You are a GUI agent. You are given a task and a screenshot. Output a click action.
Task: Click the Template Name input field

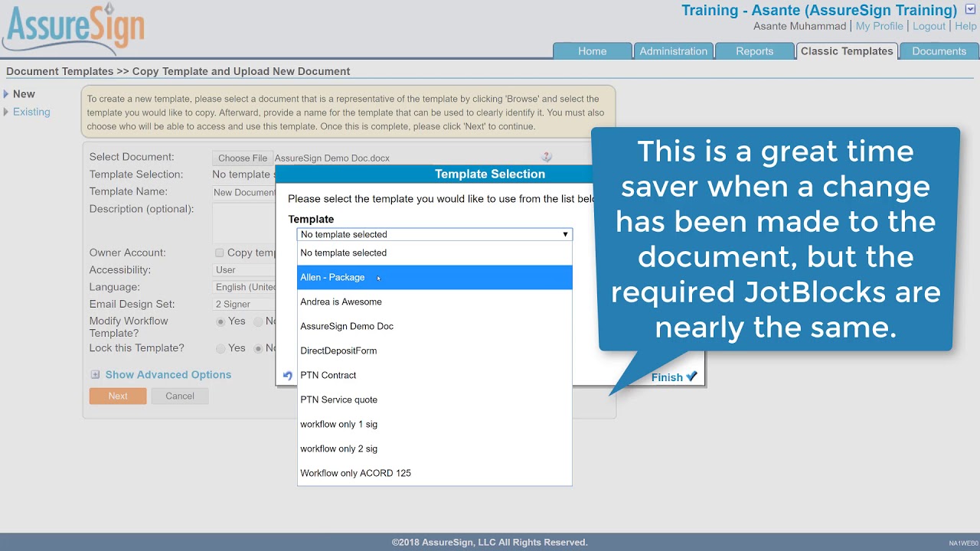pyautogui.click(x=244, y=192)
